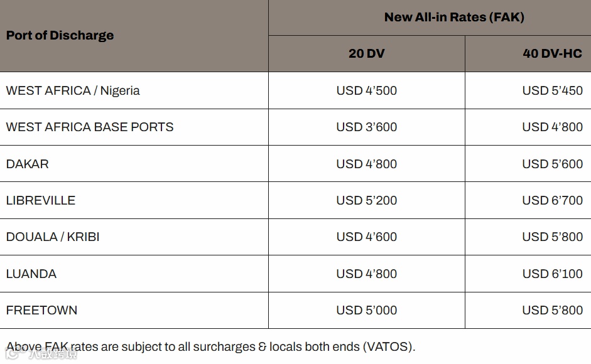Screen dimensions: 591x364
Task: Click Luanda's USD 6'100 rate
Action: (x=552, y=274)
